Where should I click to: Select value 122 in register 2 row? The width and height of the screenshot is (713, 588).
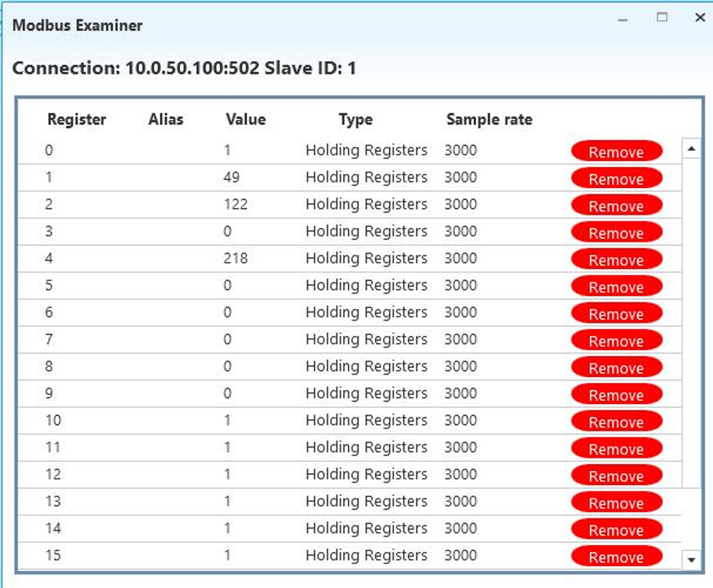(x=235, y=204)
